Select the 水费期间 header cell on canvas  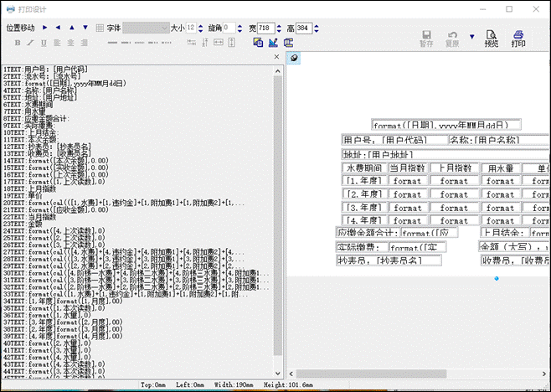click(x=364, y=168)
